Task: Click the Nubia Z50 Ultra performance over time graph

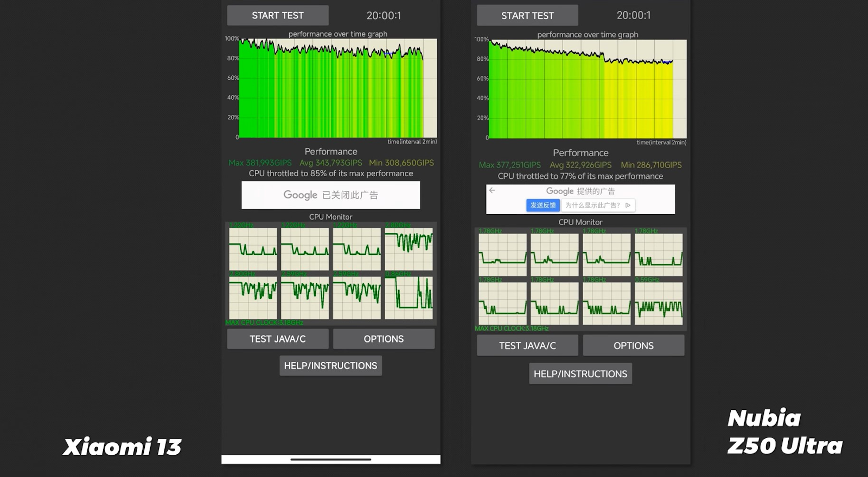Action: coord(588,89)
